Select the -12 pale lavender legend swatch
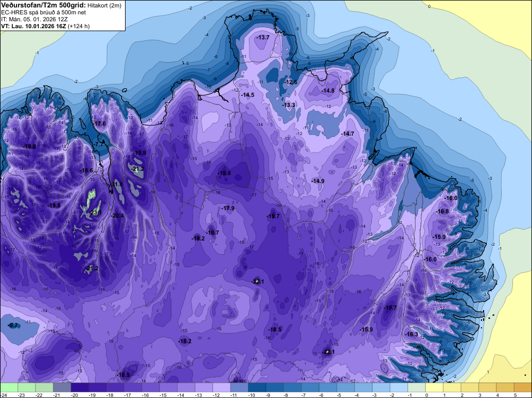 tap(221, 387)
